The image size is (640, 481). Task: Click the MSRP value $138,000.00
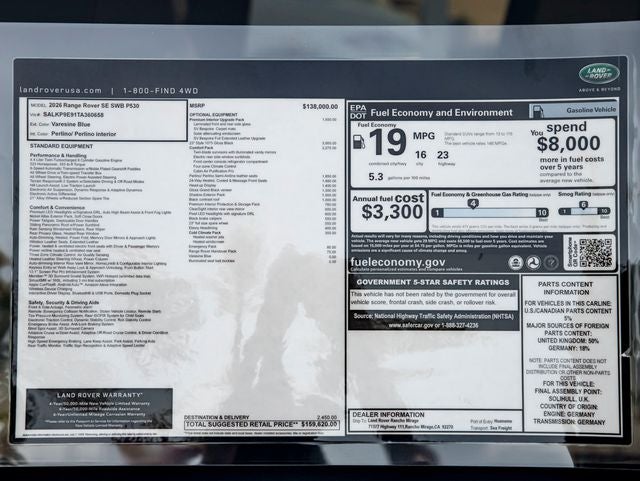pos(320,106)
